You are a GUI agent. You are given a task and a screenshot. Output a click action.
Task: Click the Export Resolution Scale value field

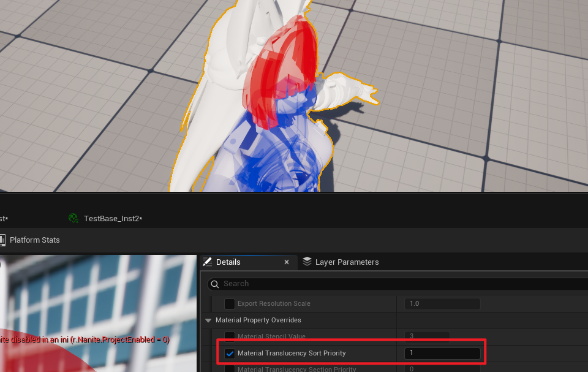pos(442,303)
